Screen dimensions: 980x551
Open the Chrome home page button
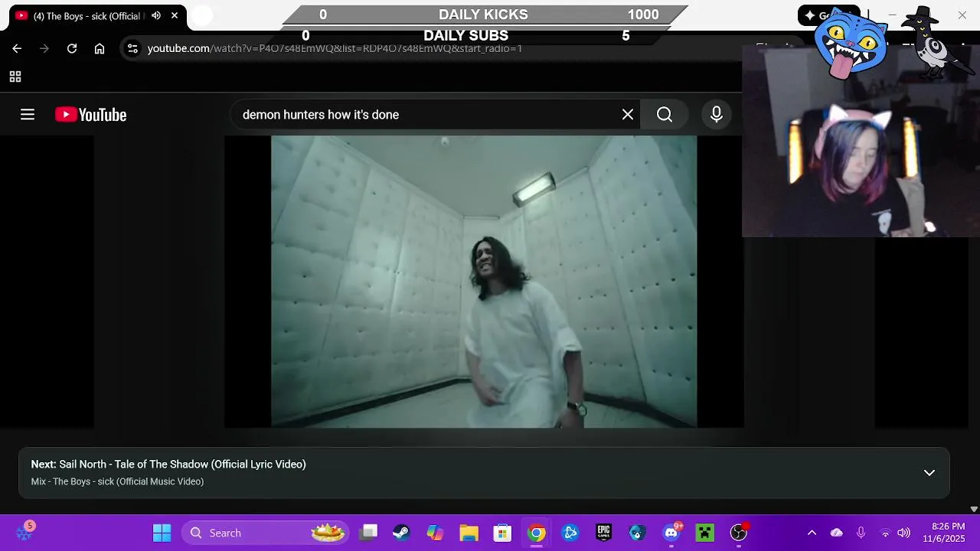pyautogui.click(x=100, y=48)
